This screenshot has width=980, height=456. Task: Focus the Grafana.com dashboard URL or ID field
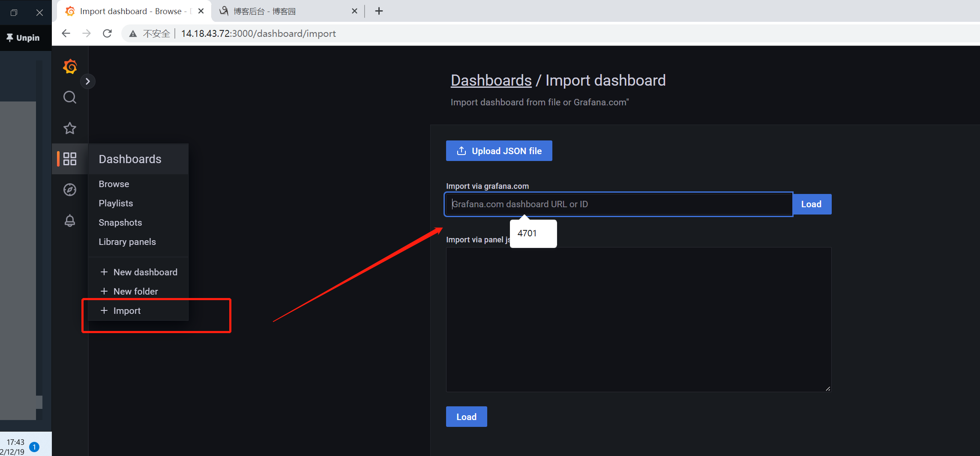point(618,204)
